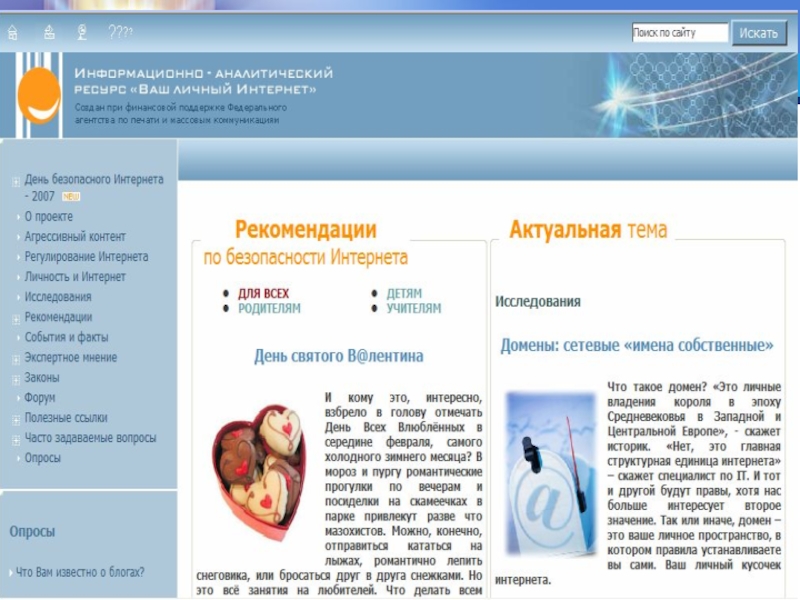
Task: Choose the УЧИТЕЛЯМ recommendations link
Action: click(x=413, y=309)
